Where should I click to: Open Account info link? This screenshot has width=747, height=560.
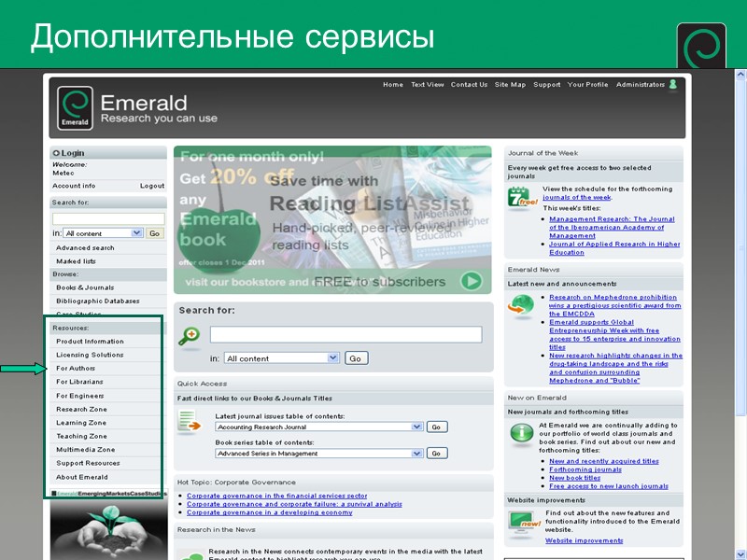click(74, 186)
